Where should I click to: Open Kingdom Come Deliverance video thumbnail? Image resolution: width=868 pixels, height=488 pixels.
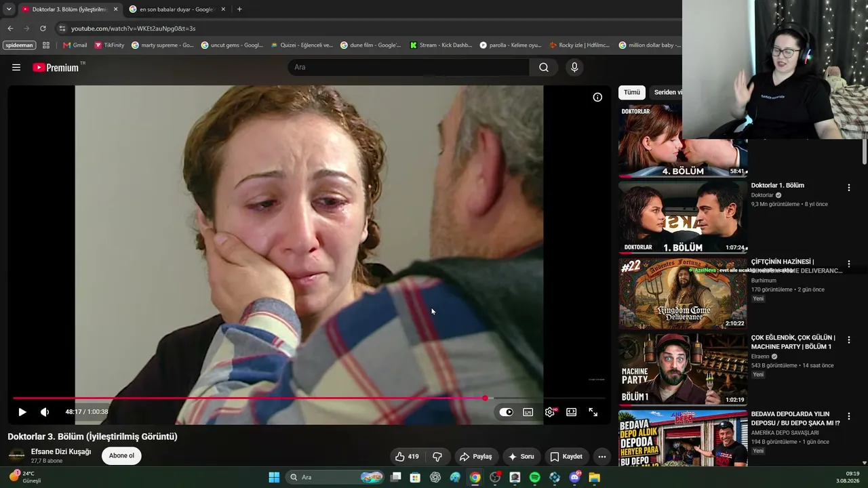[683, 293]
